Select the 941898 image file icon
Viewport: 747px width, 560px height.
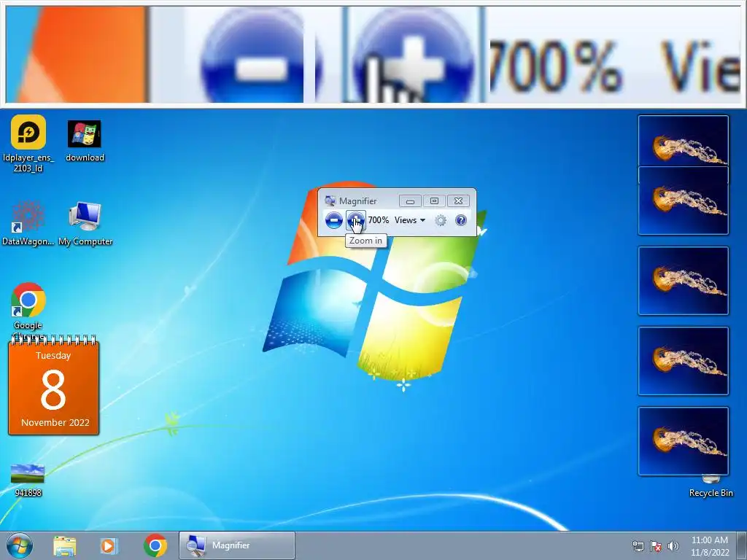[x=28, y=480]
